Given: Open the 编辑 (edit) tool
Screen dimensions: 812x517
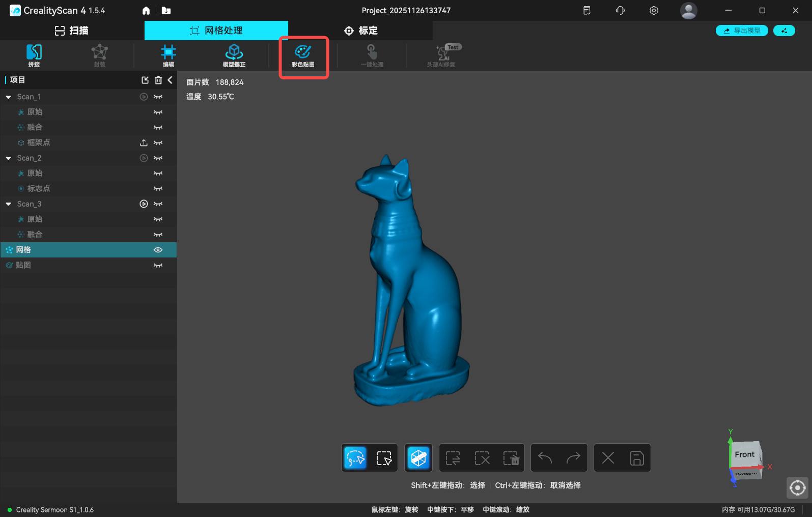Looking at the screenshot, I should (x=168, y=55).
